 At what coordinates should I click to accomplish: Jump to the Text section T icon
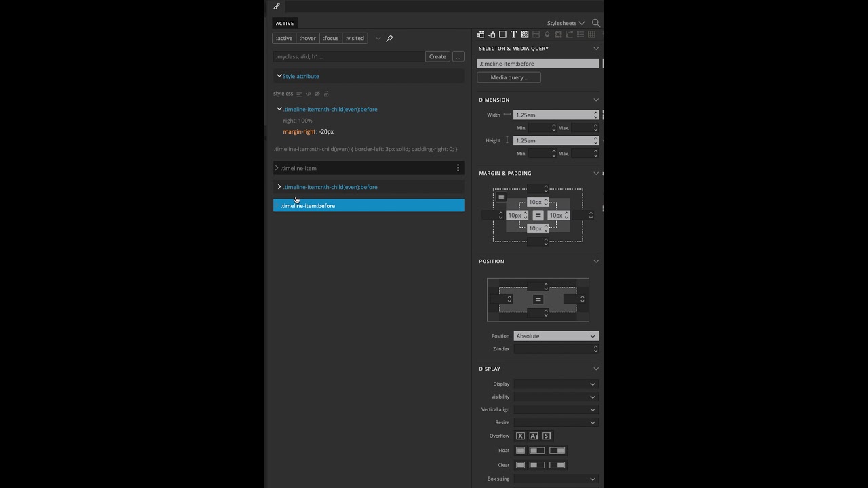(x=513, y=34)
